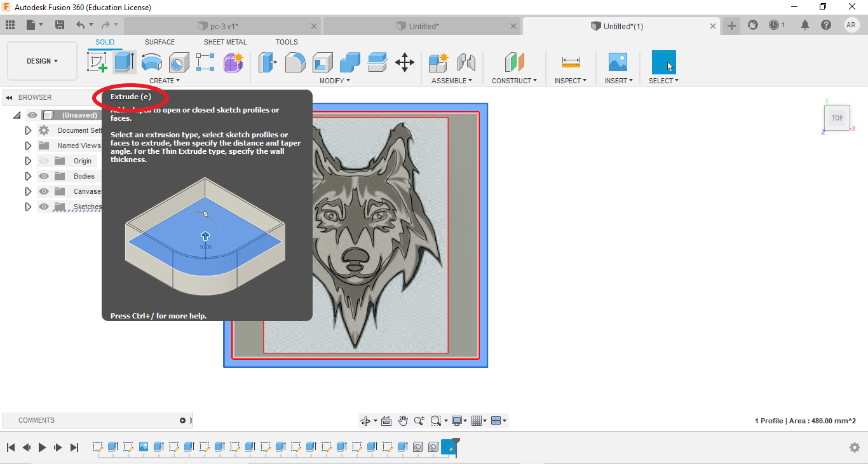The width and height of the screenshot is (868, 464).
Task: Hide the Canvases folder eye icon
Action: click(44, 191)
